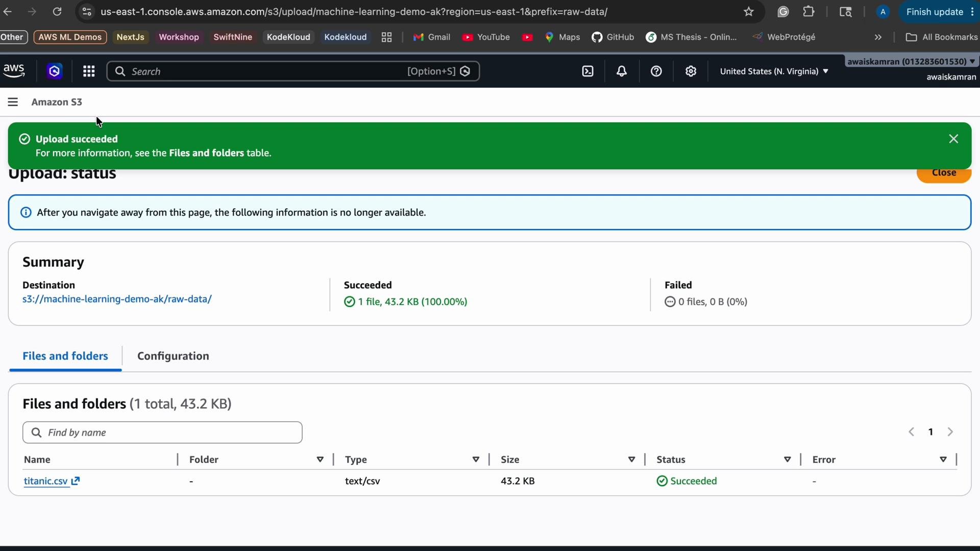Click the 1 file, 43.2 KB (100.00%) summary
980x551 pixels.
click(x=406, y=302)
